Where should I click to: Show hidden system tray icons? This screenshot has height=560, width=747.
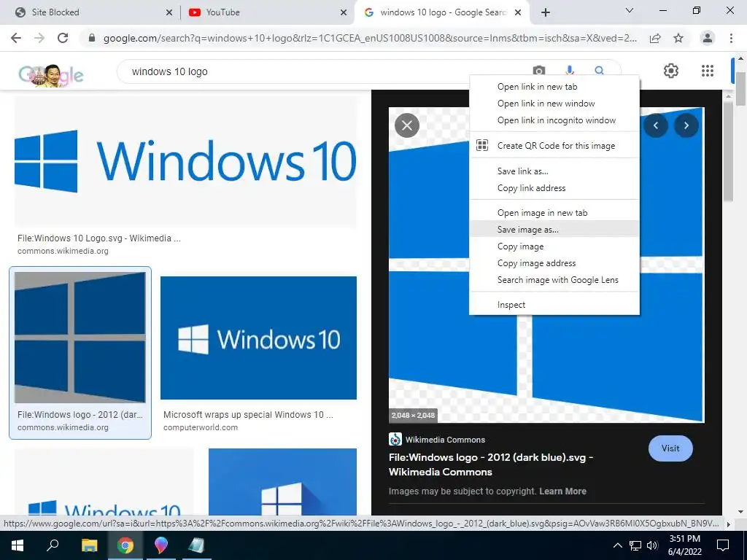coord(617,545)
